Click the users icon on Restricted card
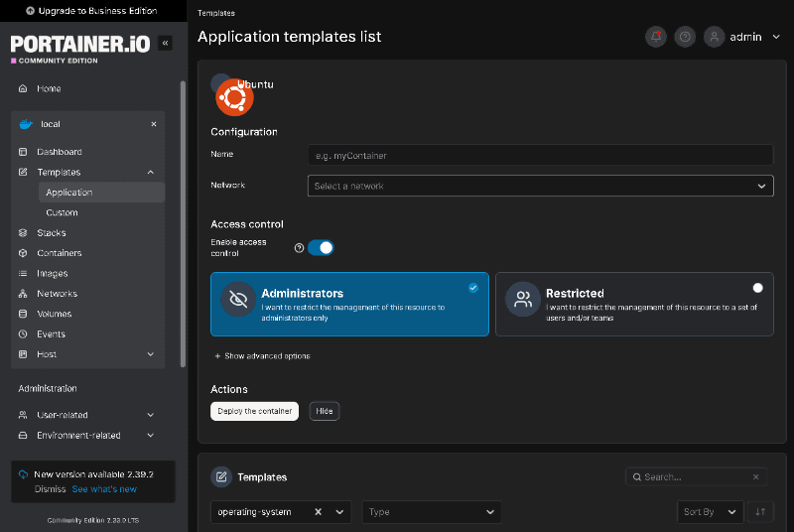Viewport: 794px width, 532px height. pos(523,299)
